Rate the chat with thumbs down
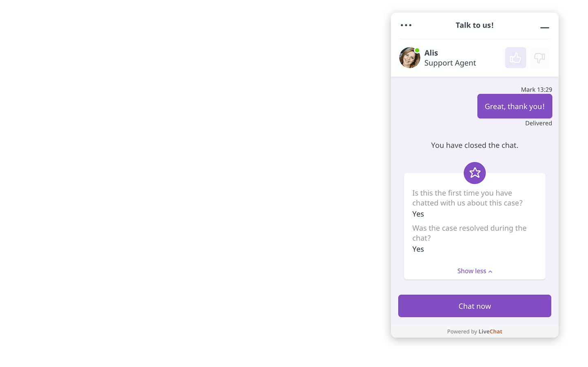 click(x=539, y=57)
